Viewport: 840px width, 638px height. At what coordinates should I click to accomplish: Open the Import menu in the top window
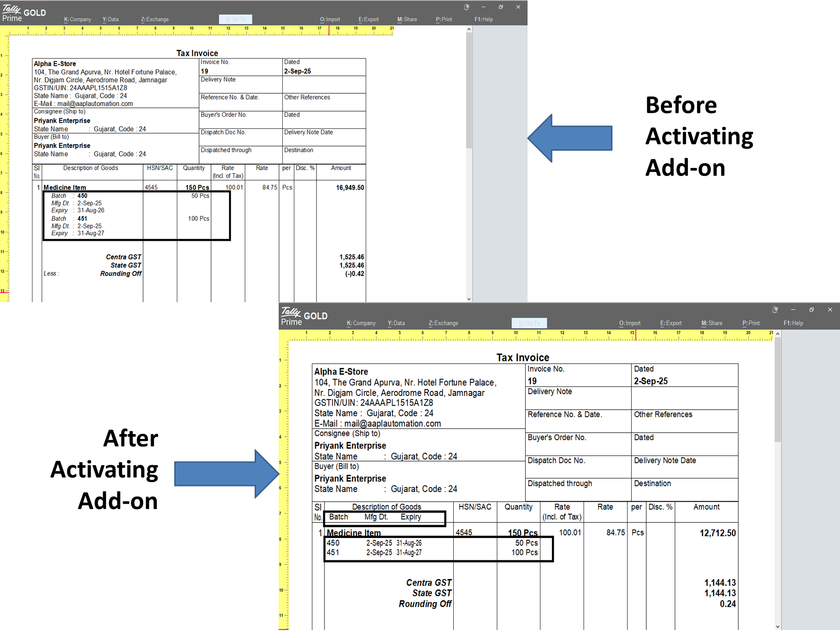330,19
